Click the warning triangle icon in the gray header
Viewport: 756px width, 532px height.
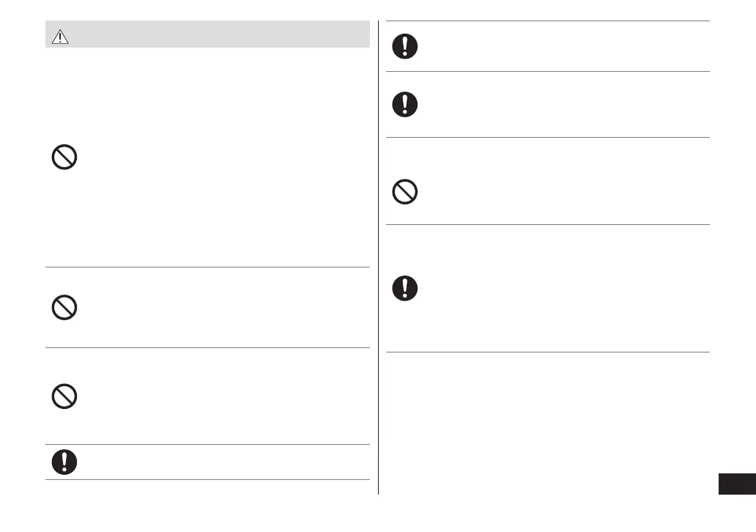pyautogui.click(x=60, y=38)
